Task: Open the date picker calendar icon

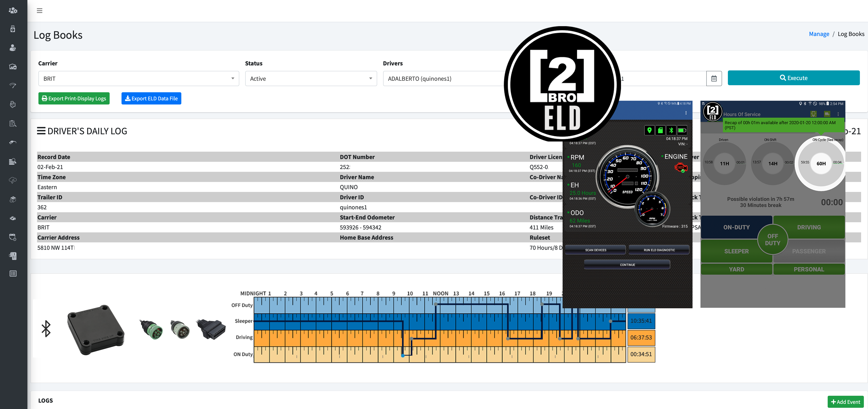Action: 714,78
